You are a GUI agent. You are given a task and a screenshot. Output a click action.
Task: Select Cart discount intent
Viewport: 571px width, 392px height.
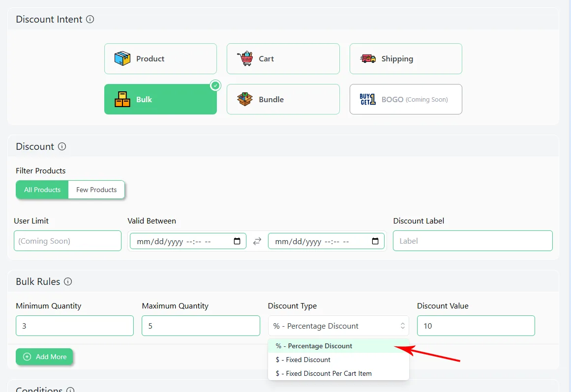tap(283, 58)
